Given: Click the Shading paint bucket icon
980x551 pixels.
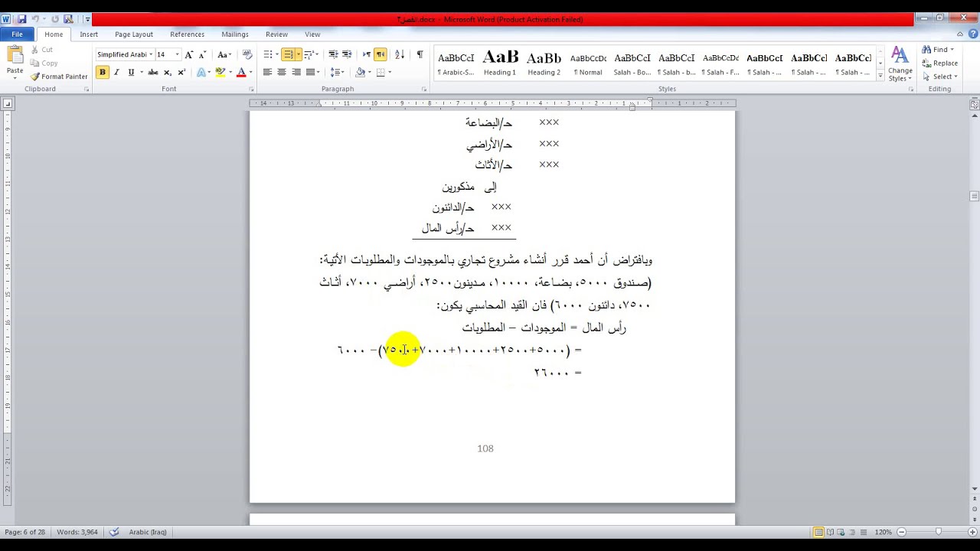Looking at the screenshot, I should [x=361, y=72].
